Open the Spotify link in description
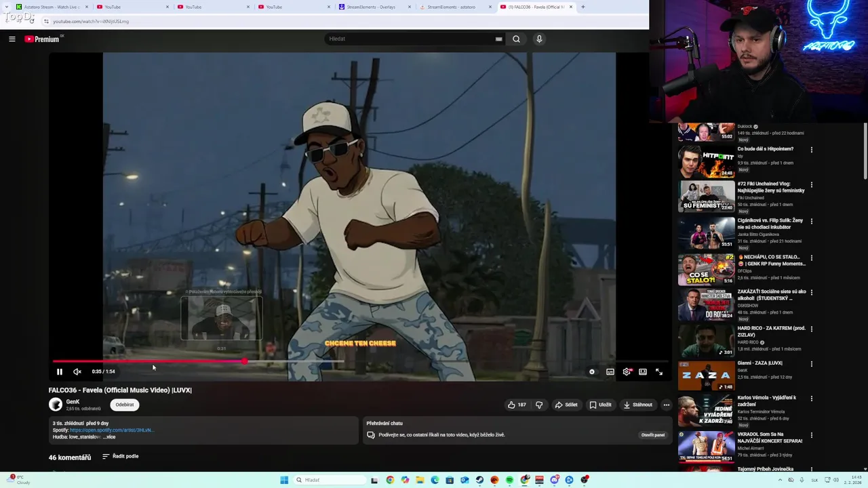The image size is (868, 488). tap(112, 430)
